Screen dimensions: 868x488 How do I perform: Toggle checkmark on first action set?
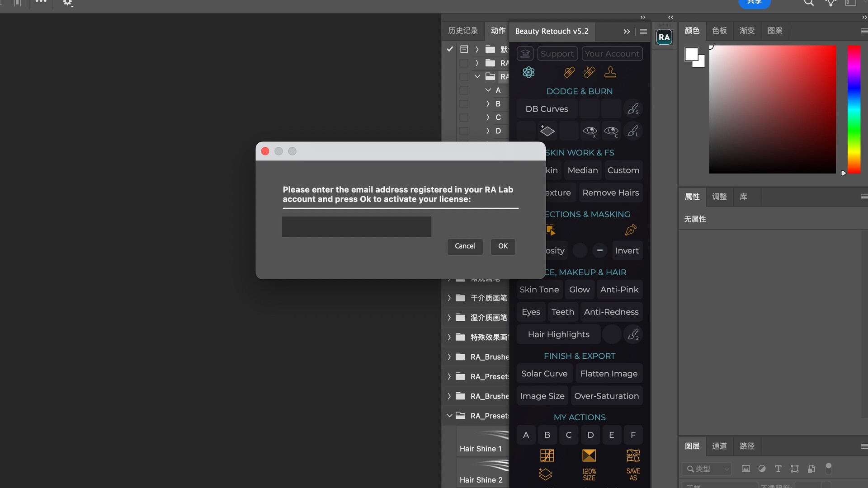pos(450,49)
